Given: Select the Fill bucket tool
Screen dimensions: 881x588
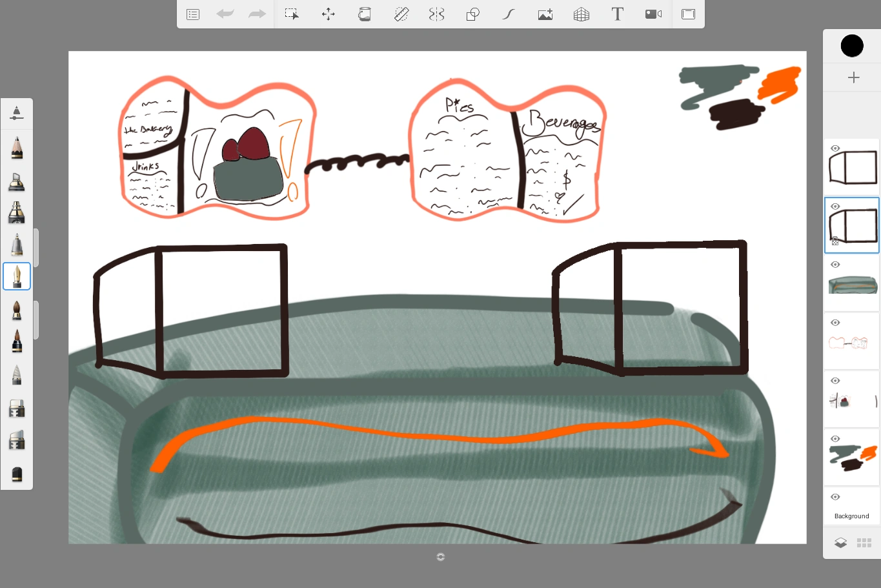Looking at the screenshot, I should coord(365,14).
